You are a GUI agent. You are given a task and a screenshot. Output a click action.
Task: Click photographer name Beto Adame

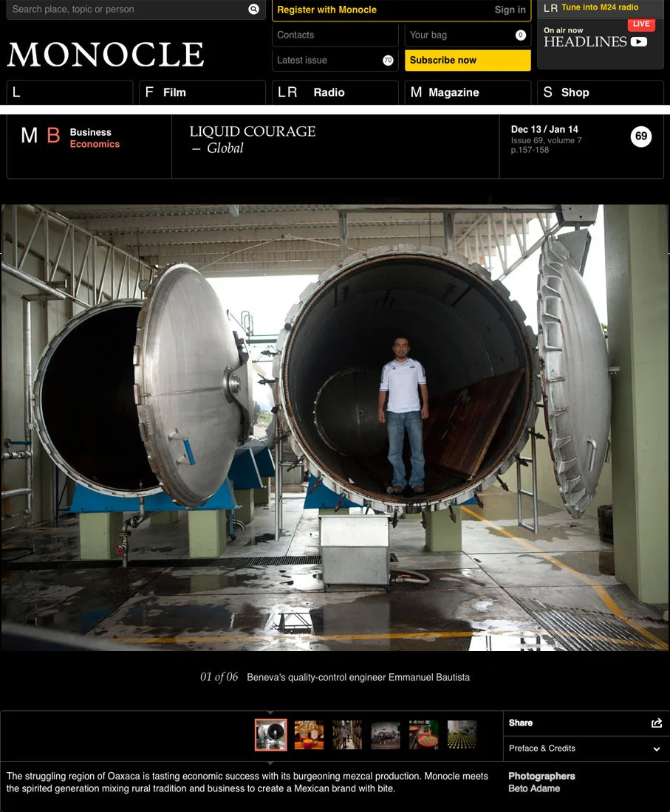click(x=534, y=788)
